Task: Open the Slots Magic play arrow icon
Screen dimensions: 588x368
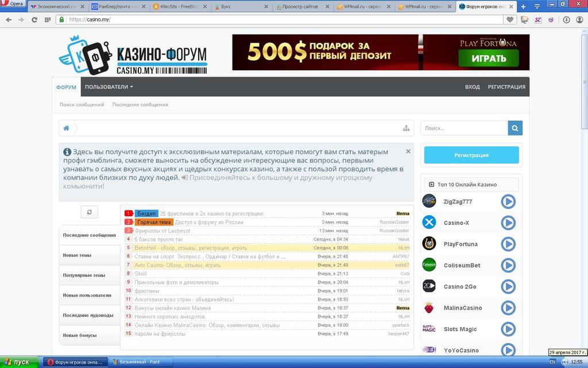Action: click(508, 329)
